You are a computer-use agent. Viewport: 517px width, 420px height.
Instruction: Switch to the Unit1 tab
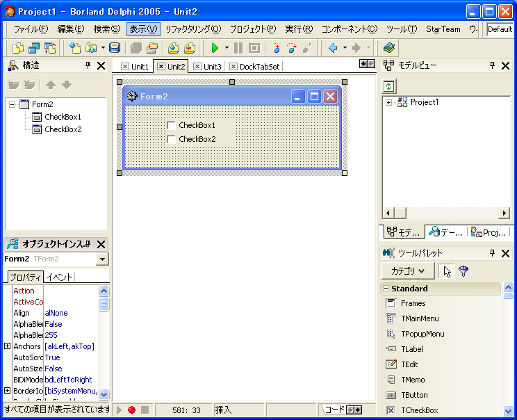pos(135,67)
